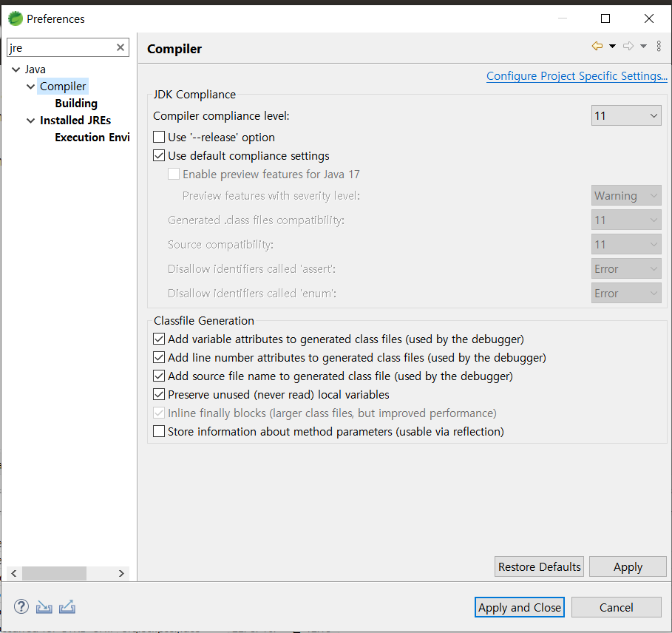The image size is (672, 633).
Task: Open the three-dot view menu
Action: pyautogui.click(x=659, y=46)
